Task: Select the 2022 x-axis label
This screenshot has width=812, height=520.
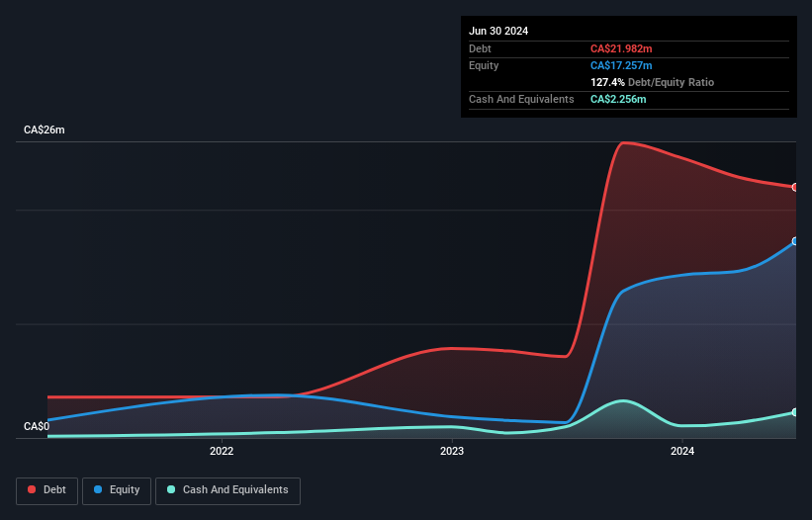Action: [222, 451]
